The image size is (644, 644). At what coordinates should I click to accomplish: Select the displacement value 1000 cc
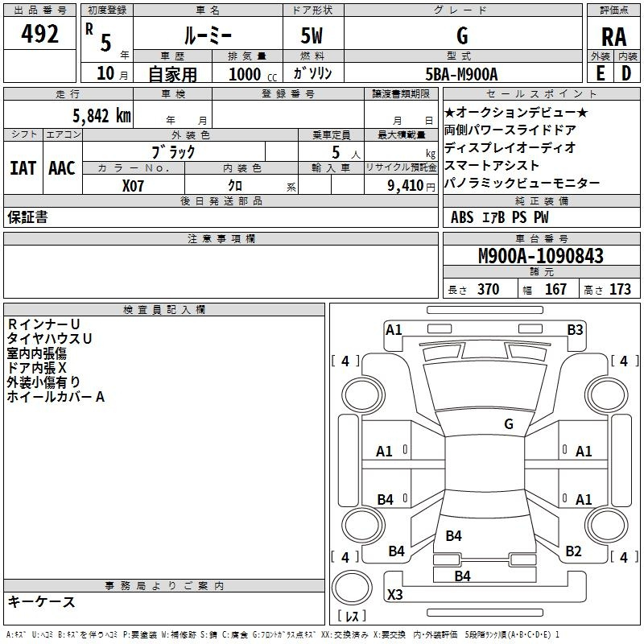click(253, 74)
